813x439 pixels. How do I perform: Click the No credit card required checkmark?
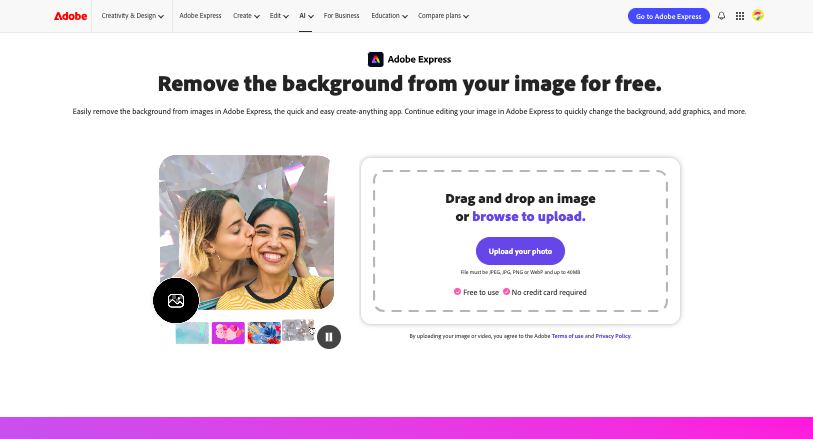pos(506,292)
